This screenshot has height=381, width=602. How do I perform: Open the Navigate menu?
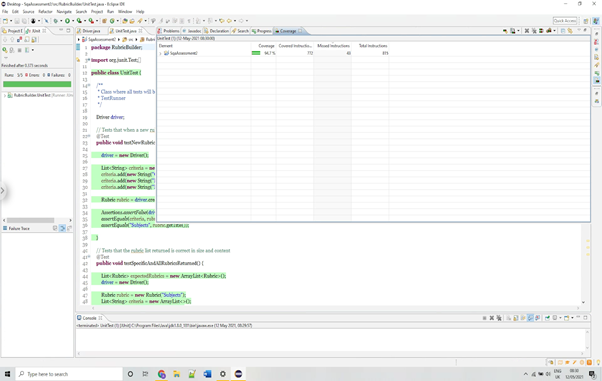pos(64,12)
